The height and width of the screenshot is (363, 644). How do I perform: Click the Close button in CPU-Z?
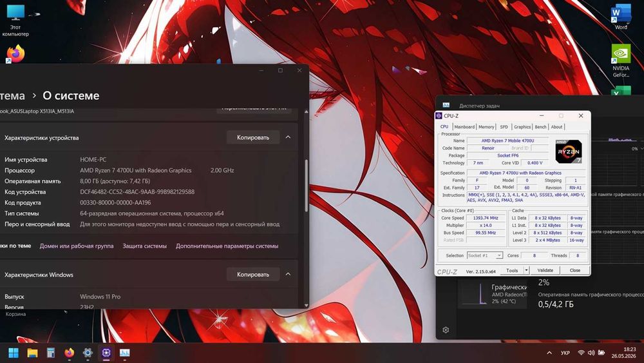[575, 270]
